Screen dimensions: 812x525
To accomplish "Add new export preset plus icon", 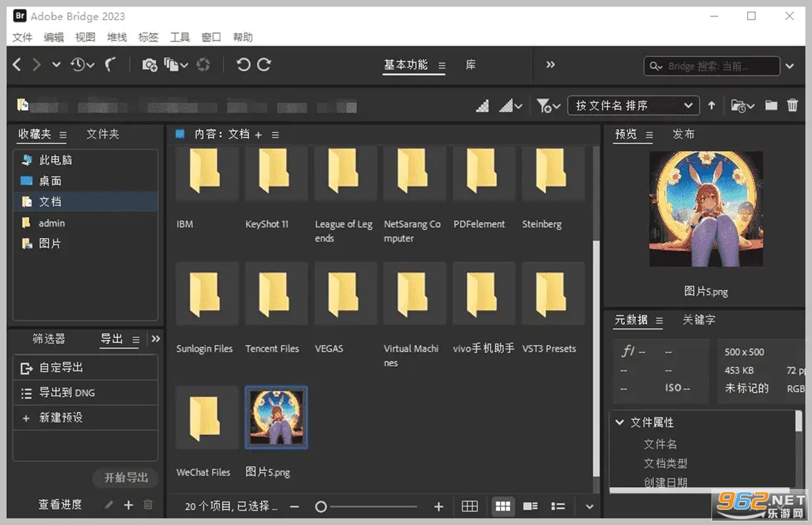I will [129, 505].
